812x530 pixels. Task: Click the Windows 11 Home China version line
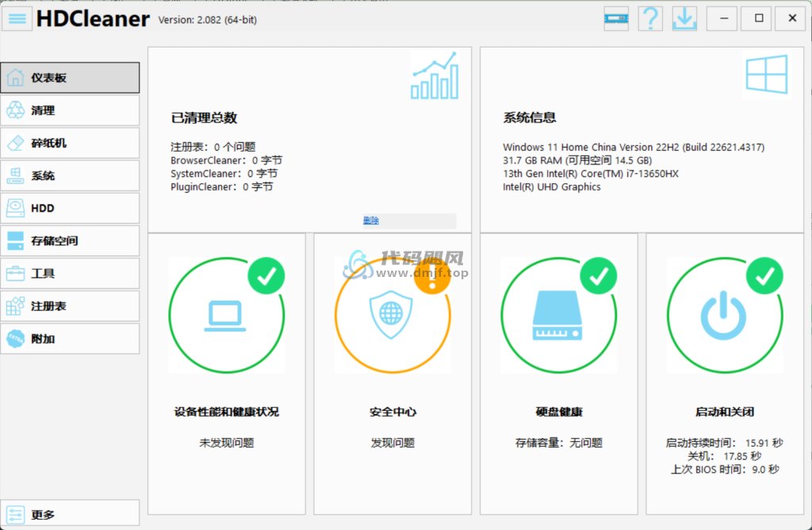click(x=634, y=147)
